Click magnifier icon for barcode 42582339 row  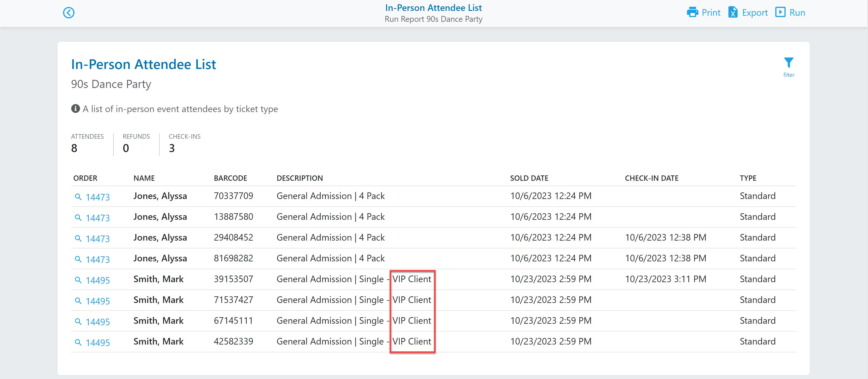[x=78, y=343]
